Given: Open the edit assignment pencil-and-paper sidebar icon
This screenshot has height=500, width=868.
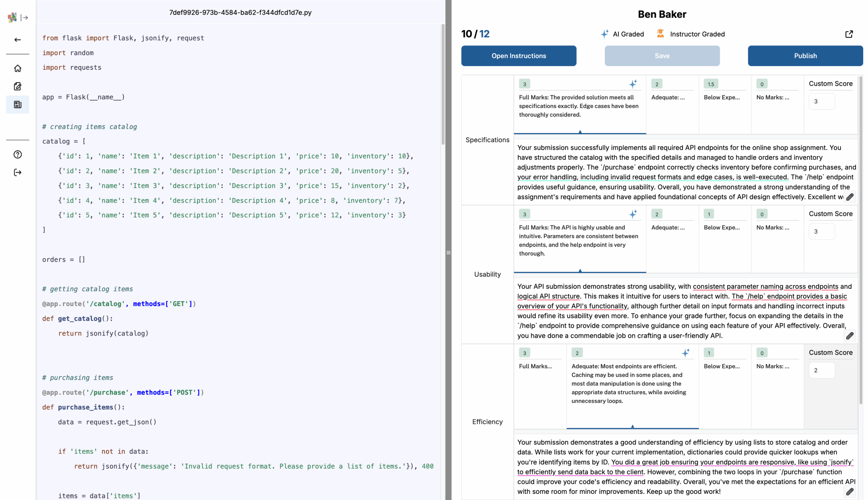Looking at the screenshot, I should pos(18,86).
